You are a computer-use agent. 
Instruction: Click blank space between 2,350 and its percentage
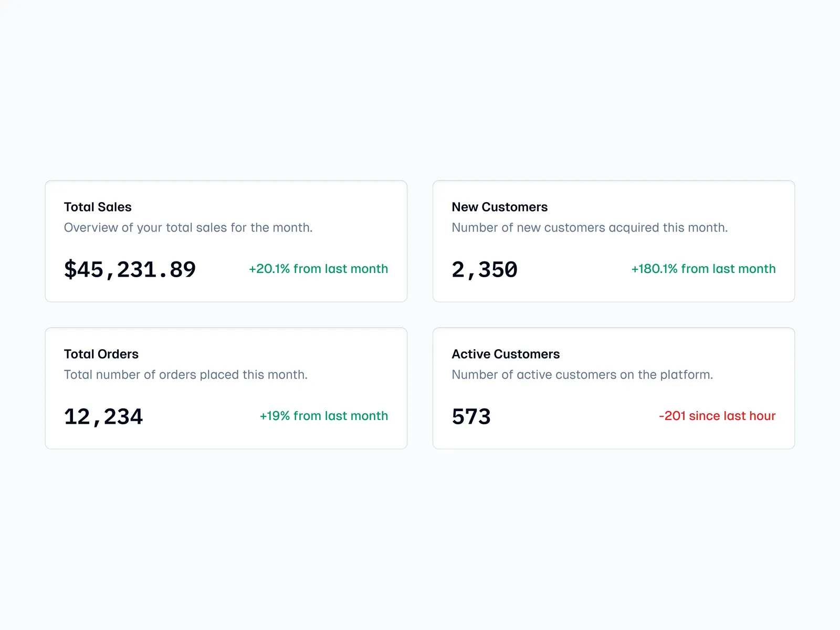pyautogui.click(x=574, y=269)
